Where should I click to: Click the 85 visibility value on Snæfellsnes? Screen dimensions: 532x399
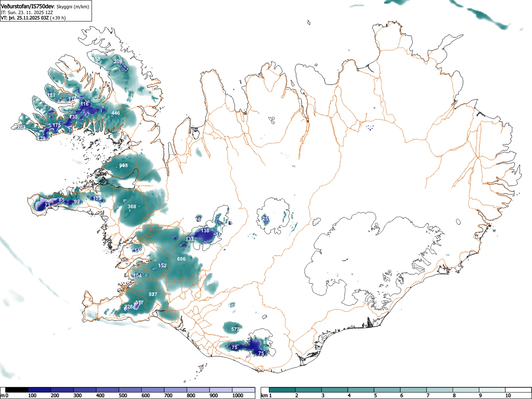click(x=62, y=200)
